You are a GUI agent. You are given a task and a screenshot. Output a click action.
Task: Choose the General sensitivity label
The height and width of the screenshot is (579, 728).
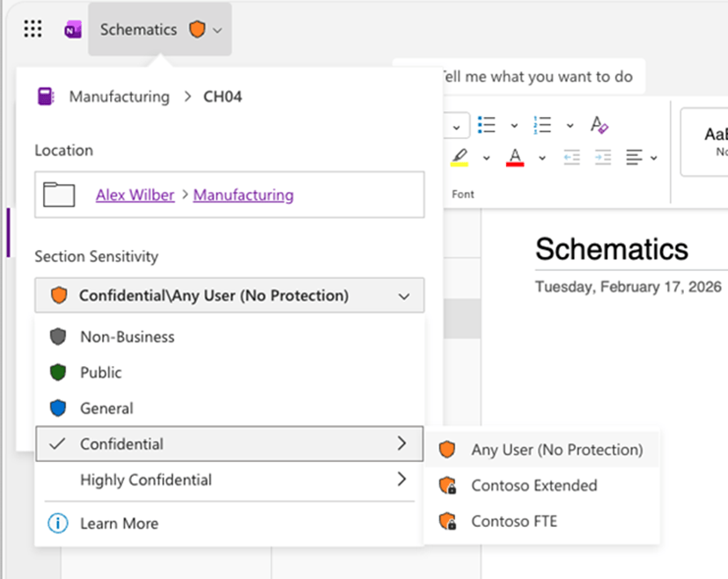(x=107, y=408)
